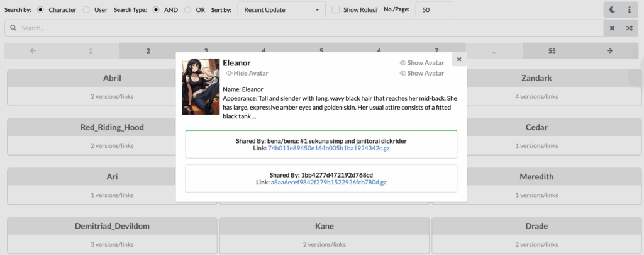The width and height of the screenshot is (644, 255).
Task: Jump to page 55
Action: pyautogui.click(x=552, y=51)
